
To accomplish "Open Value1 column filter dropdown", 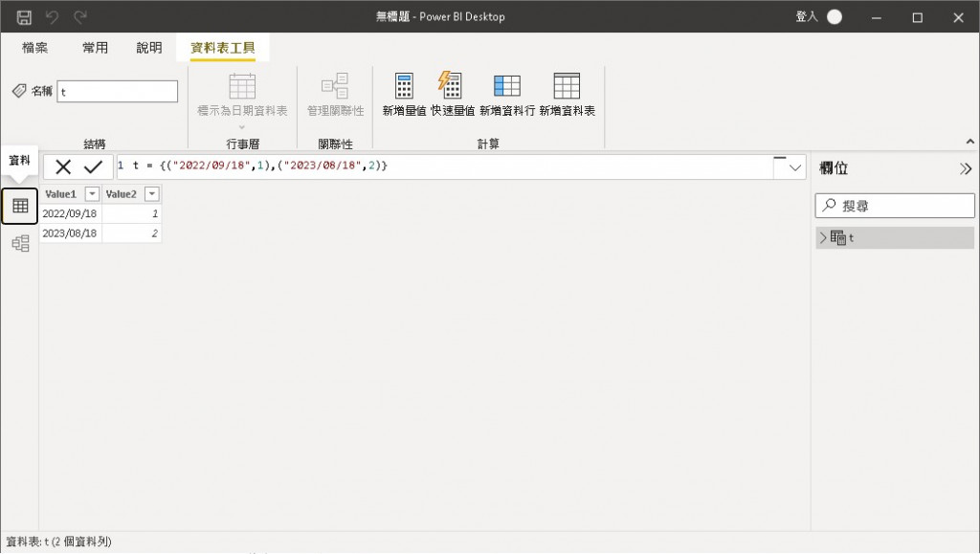I will click(x=92, y=194).
